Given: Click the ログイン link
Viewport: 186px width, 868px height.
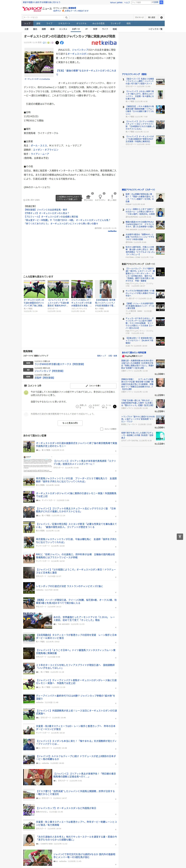Looking at the screenshot, I should pos(57,11).
